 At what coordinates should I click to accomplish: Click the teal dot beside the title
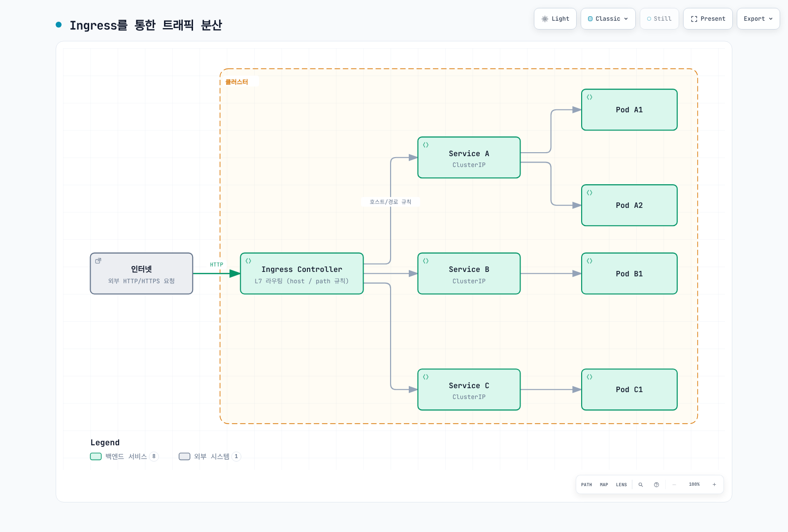pyautogui.click(x=59, y=25)
